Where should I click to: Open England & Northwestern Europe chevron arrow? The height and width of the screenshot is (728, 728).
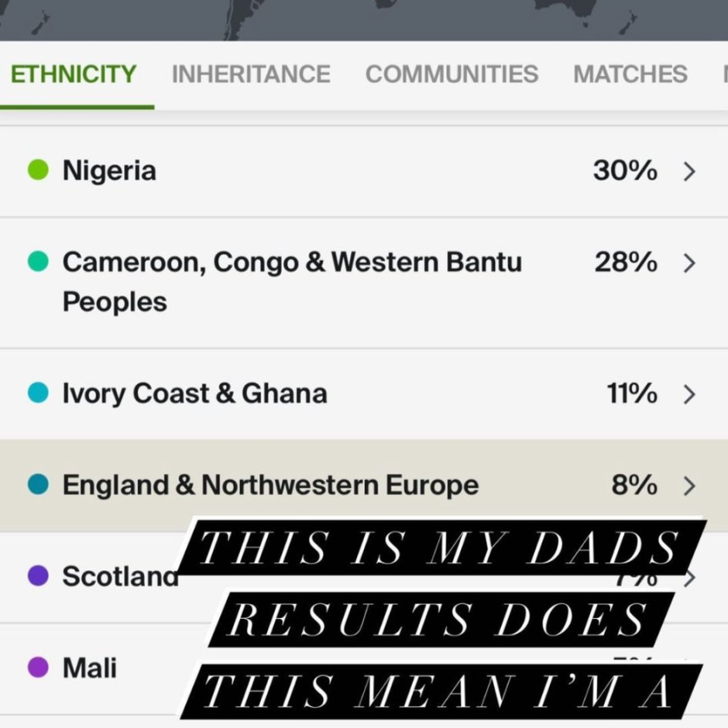coord(690,485)
